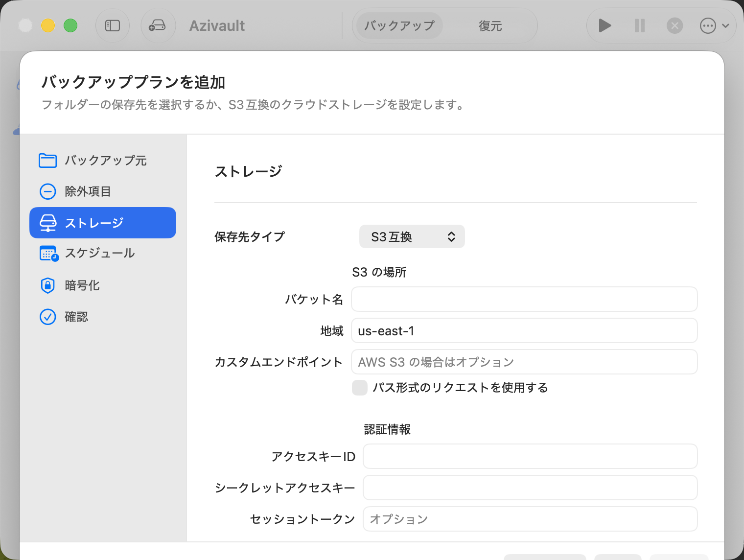Screen dimensions: 744x560
Task: Click the ストレージ section heading
Action: (x=249, y=171)
